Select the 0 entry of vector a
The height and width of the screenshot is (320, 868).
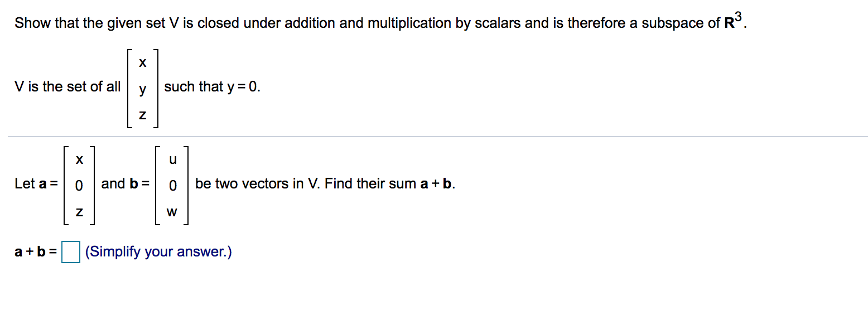[79, 185]
